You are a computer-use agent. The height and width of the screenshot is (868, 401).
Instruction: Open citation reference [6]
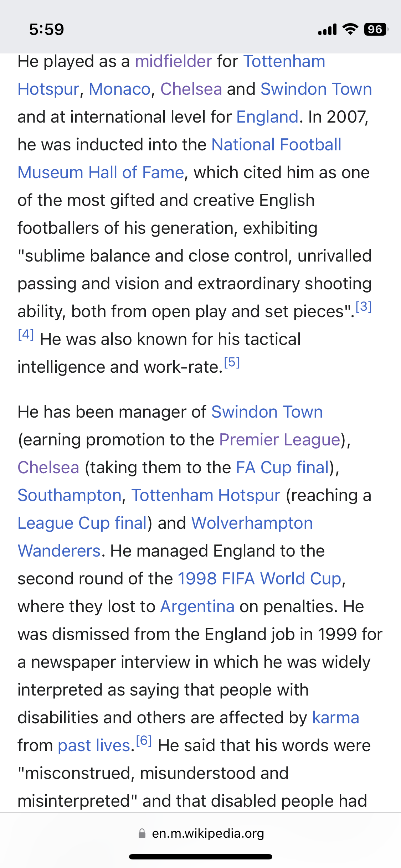(144, 740)
